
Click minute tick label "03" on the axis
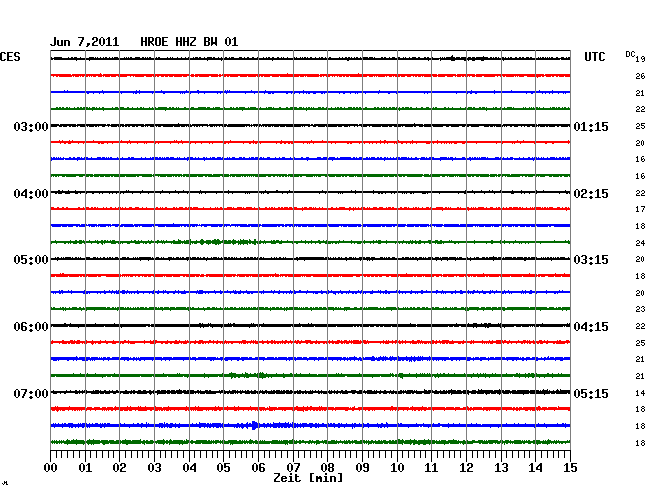click(x=154, y=468)
